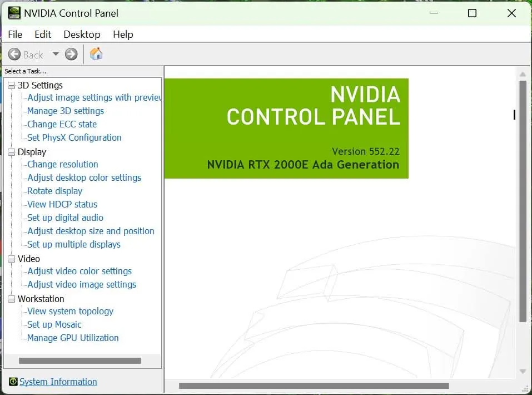Open the Edit menu
The image size is (532, 395).
[x=43, y=34]
